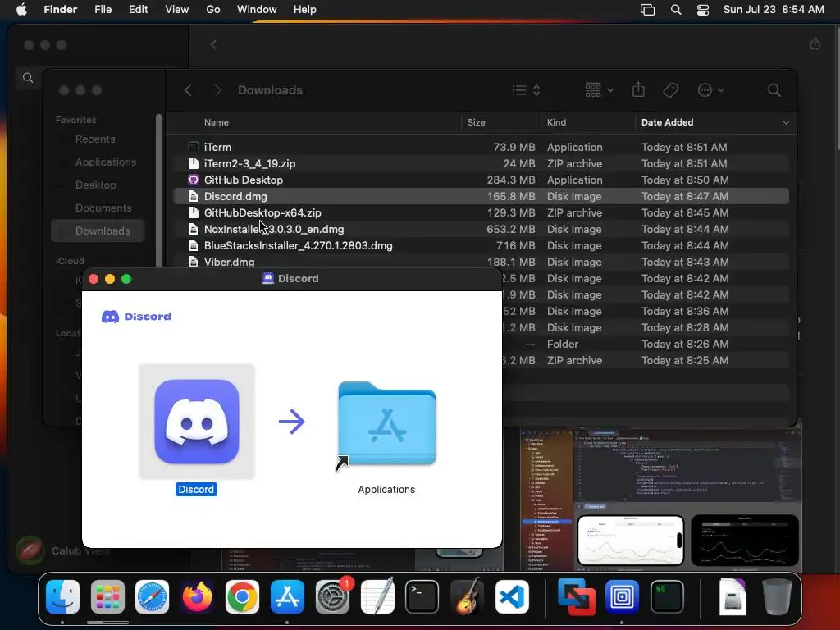Open the Edit menu
The width and height of the screenshot is (840, 630).
coord(138,10)
